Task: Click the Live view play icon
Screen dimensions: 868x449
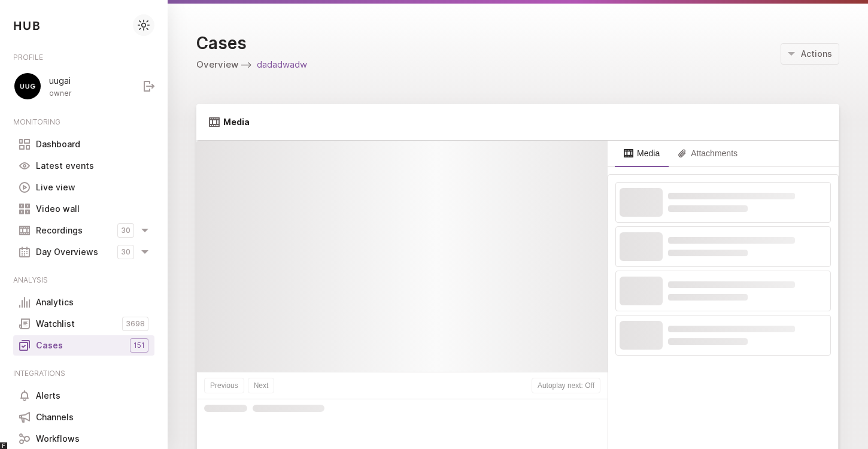Action: [25, 187]
